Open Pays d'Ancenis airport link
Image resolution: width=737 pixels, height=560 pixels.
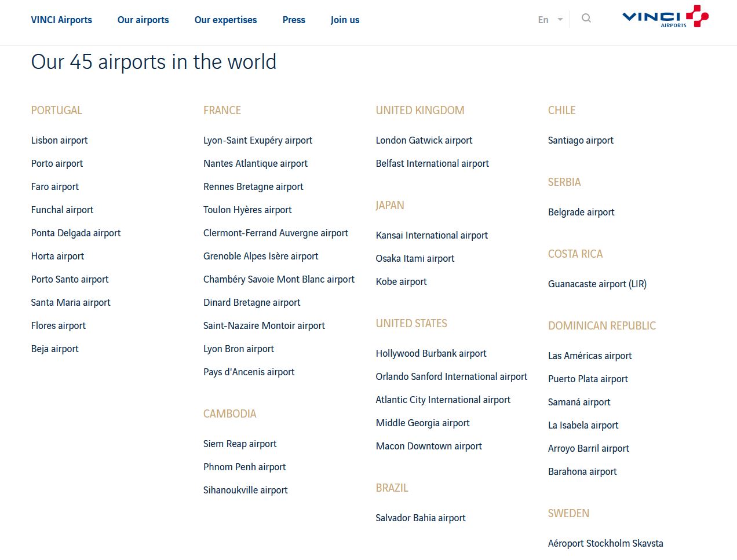[x=249, y=372]
